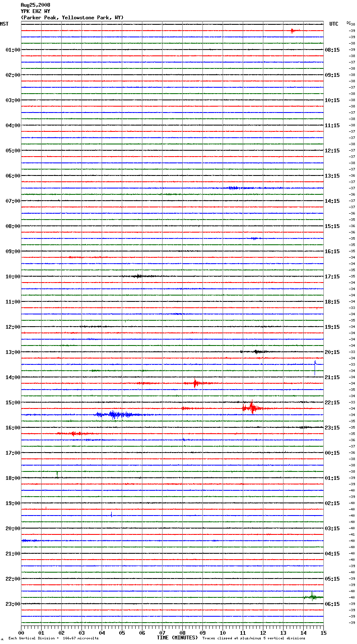Click the UTC column header
357x644 pixels.
[334, 24]
